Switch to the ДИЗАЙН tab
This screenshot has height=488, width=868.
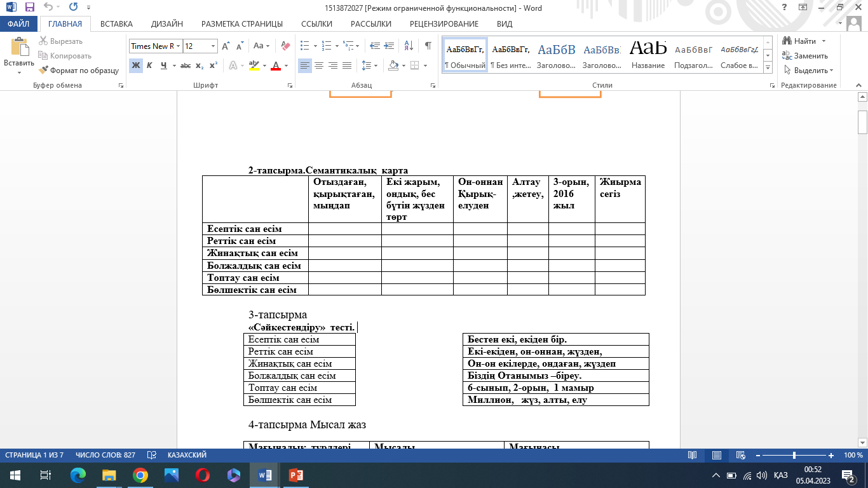coord(167,24)
